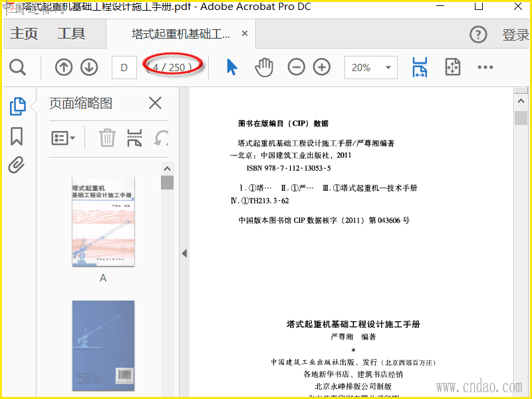This screenshot has width=532, height=399.
Task: Close the 页面缩略图 panel
Action: coord(155,103)
